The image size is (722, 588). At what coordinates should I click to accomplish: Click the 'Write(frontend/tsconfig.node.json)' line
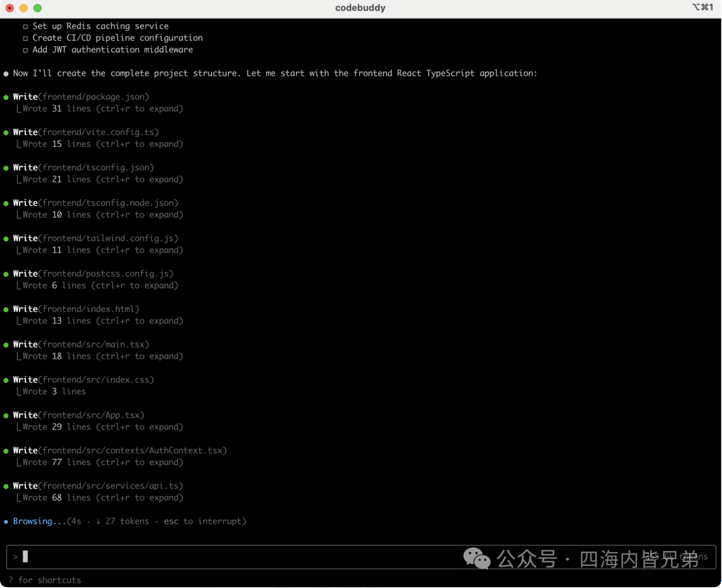tap(96, 203)
